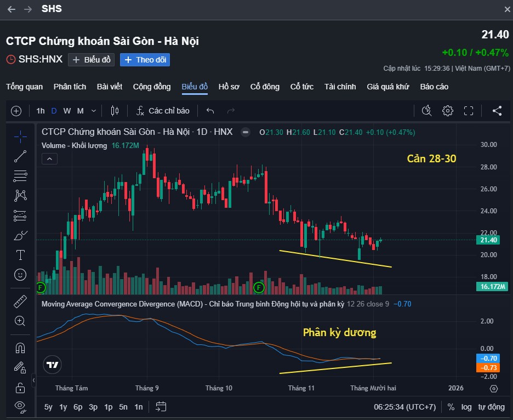
Task: Select the W weekly timeframe
Action: click(x=67, y=111)
